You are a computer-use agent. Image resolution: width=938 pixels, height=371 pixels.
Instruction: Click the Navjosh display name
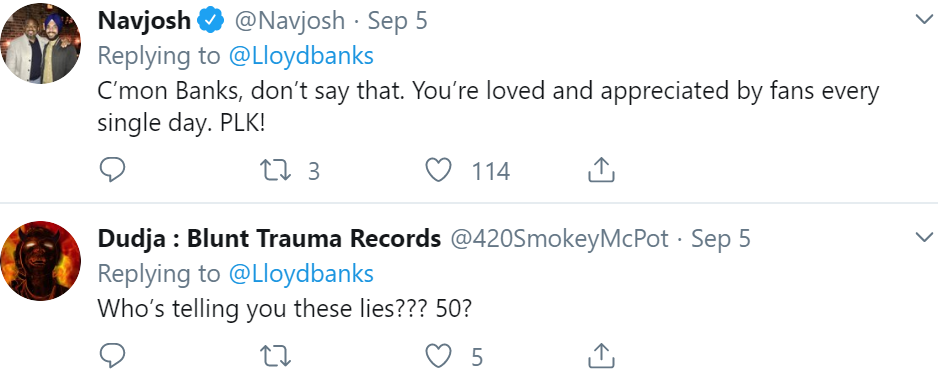[144, 21]
